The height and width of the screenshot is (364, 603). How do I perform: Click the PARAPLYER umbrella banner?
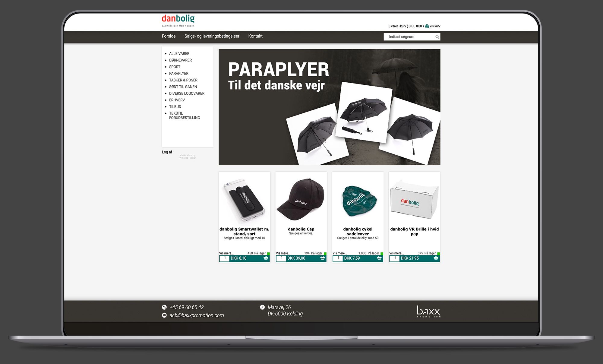coord(329,107)
